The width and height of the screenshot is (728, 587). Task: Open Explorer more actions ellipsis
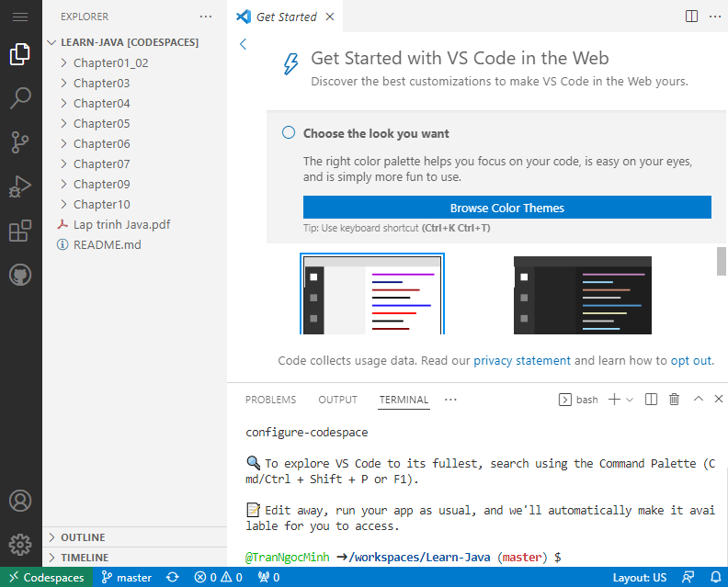[206, 17]
